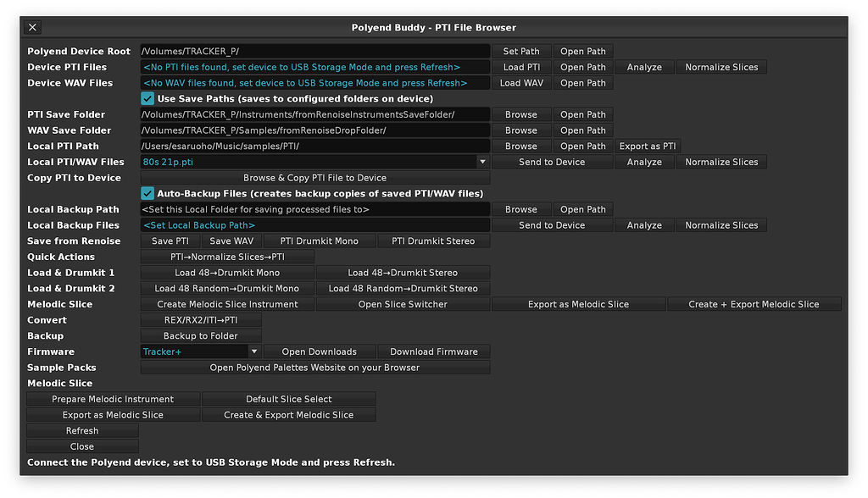Open the Slice Switcher

[x=403, y=304]
